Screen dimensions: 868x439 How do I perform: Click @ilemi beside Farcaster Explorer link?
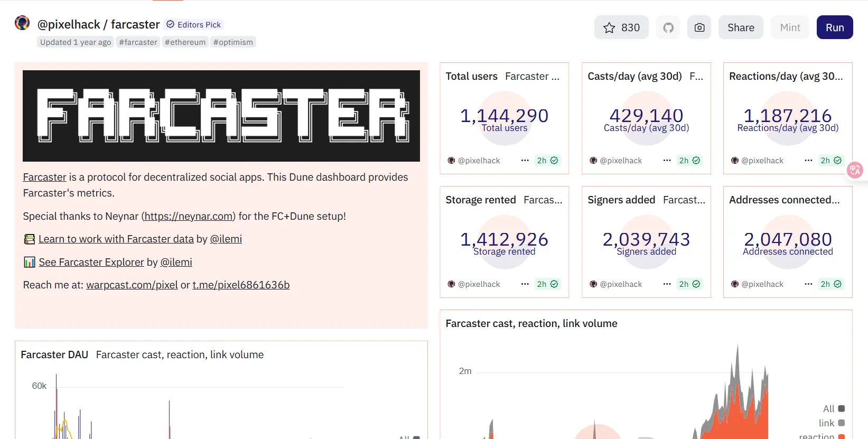tap(176, 262)
